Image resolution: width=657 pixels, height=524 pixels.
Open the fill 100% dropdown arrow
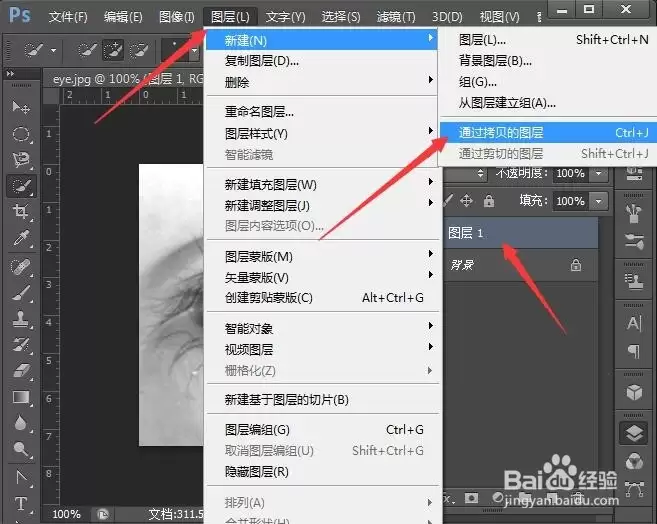click(x=599, y=201)
